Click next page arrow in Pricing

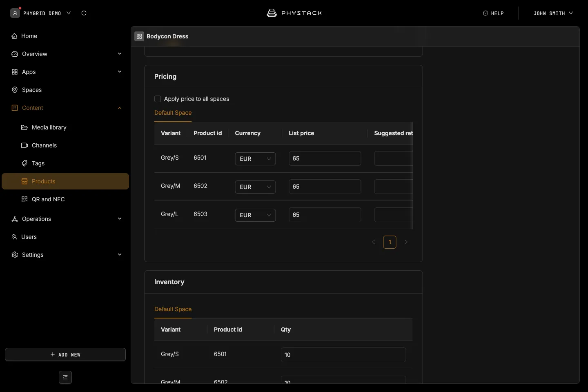406,242
